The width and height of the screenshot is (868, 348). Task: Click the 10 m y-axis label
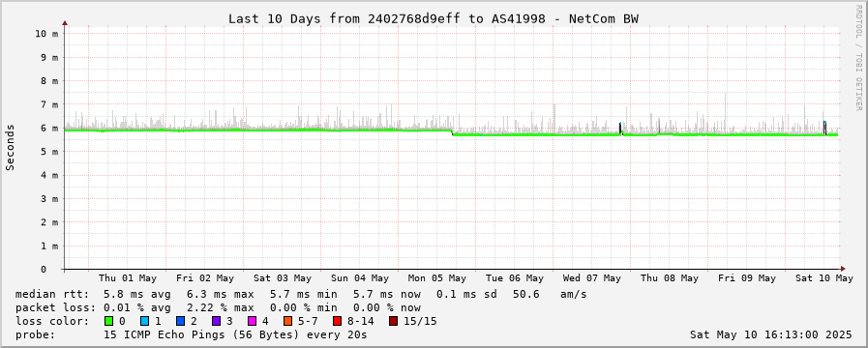tap(45, 33)
